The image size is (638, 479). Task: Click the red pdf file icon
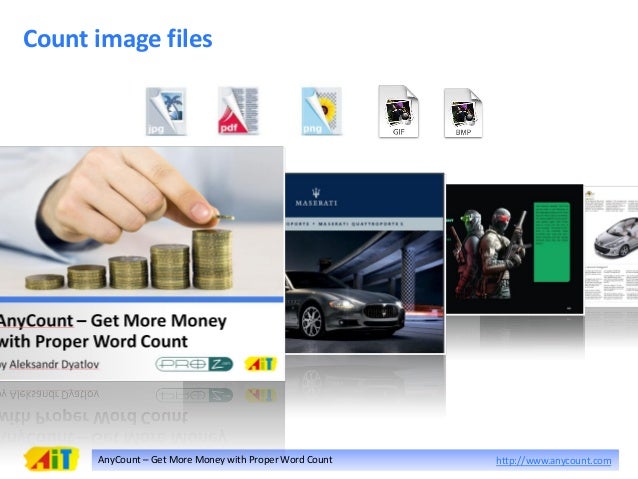click(x=238, y=111)
